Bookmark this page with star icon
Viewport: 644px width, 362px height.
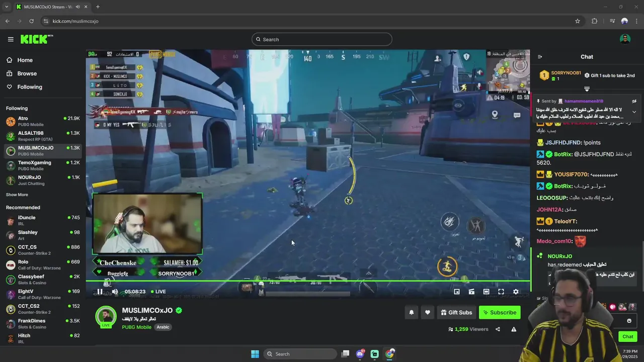click(x=578, y=21)
